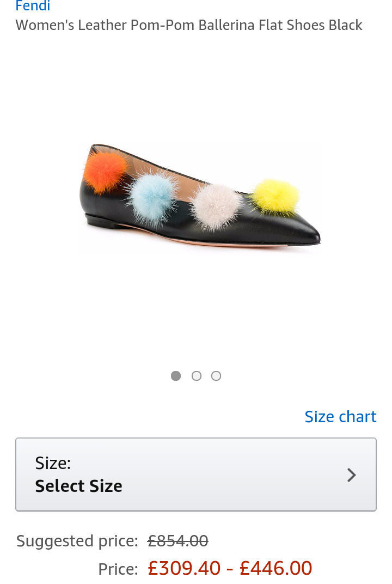Click the beige pom-pom on the shoe
392x584 pixels.
[216, 206]
